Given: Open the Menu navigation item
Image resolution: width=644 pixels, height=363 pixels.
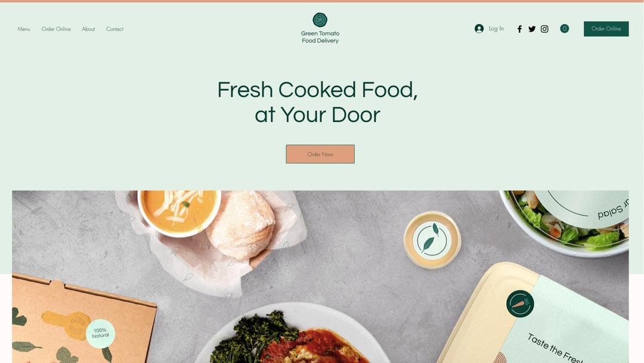Looking at the screenshot, I should tap(24, 29).
